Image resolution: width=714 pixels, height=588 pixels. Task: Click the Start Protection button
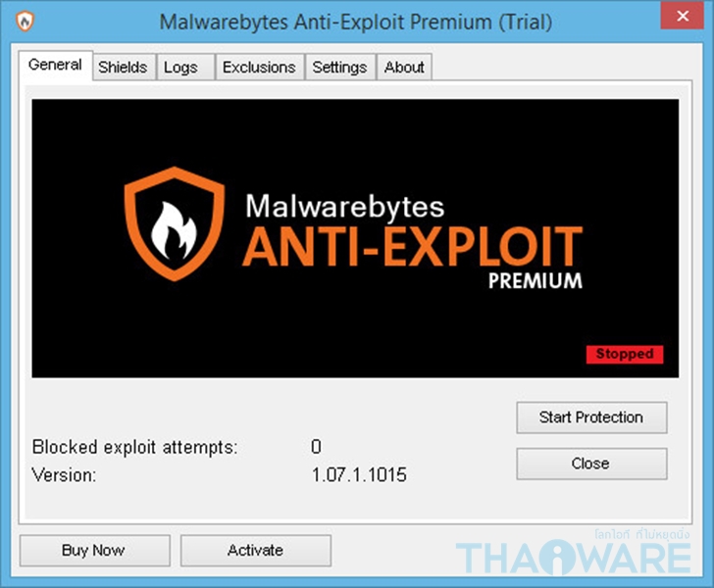coord(591,417)
